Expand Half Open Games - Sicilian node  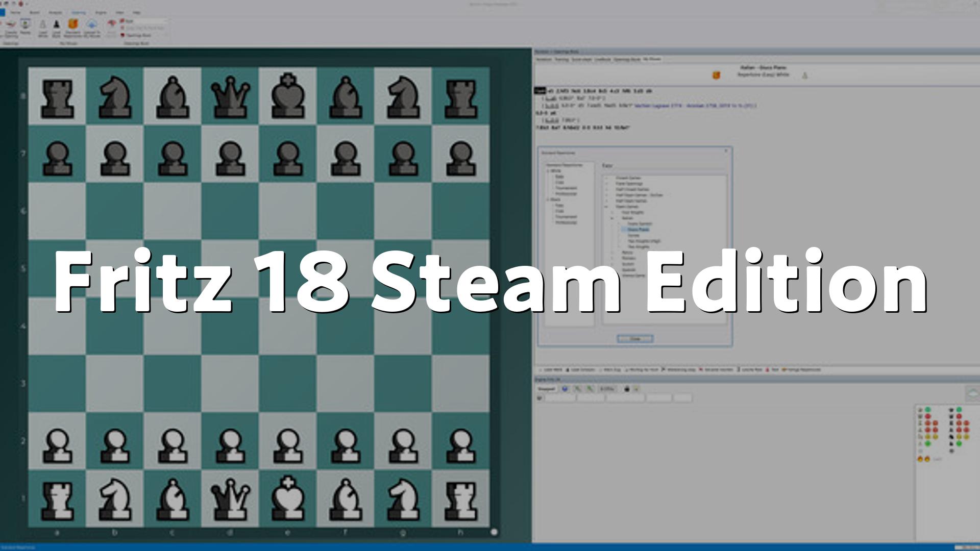[x=606, y=195]
